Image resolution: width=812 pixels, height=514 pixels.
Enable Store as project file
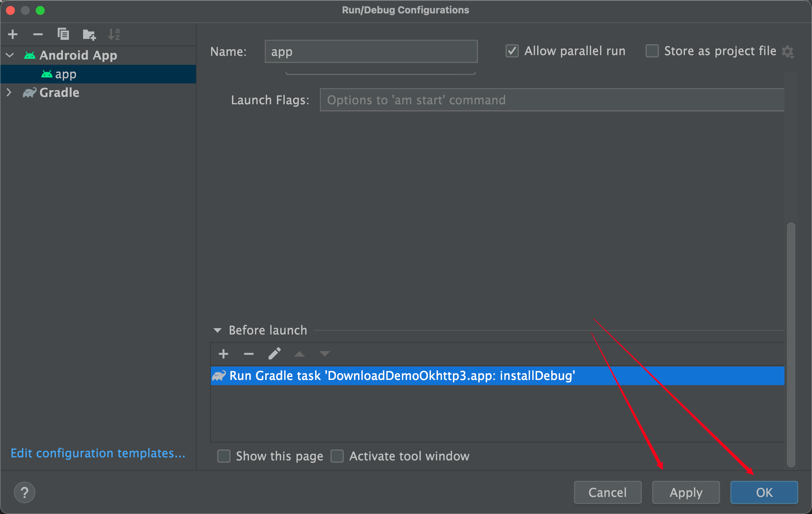coord(652,51)
